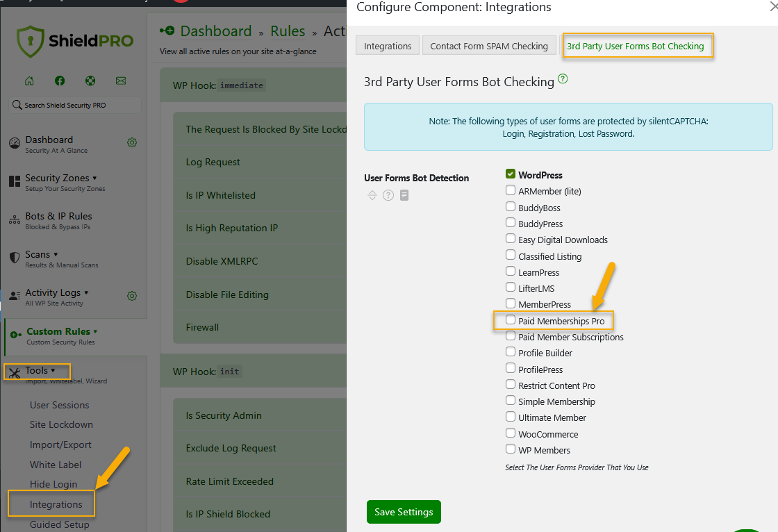This screenshot has height=532, width=778.
Task: Select the Disable XMLRPC rule row
Action: pos(260,261)
